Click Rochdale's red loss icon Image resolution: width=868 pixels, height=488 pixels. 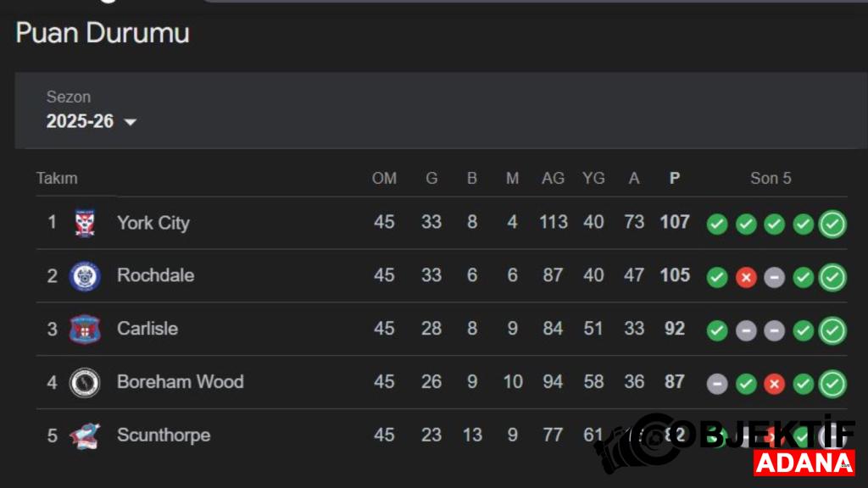point(746,277)
